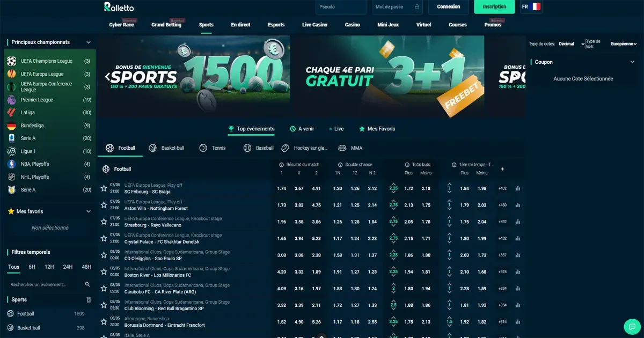Favorite the SC Fribourg - SC Braga match
644x338 pixels.
104,188
